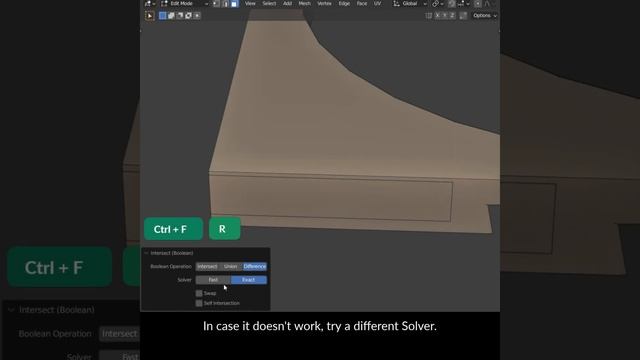The image size is (640, 360).
Task: Set Boolean Operation to Intersect
Action: click(x=207, y=267)
